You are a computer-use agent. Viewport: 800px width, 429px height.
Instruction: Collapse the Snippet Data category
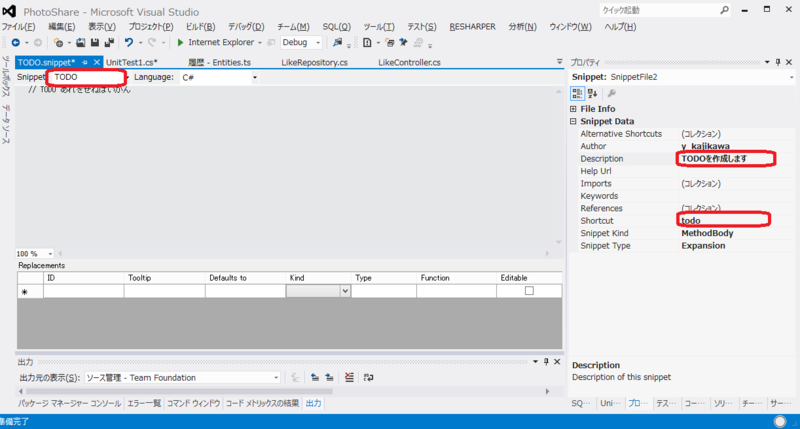(573, 121)
